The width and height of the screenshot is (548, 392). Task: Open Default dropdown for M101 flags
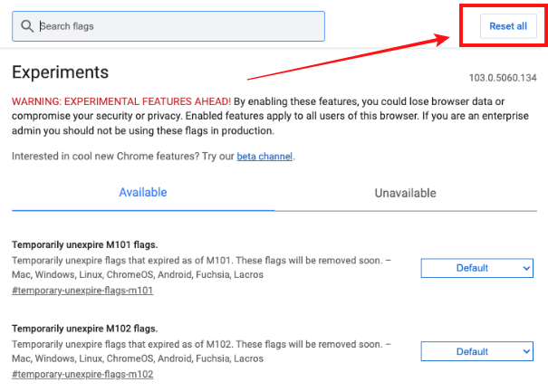pos(477,268)
